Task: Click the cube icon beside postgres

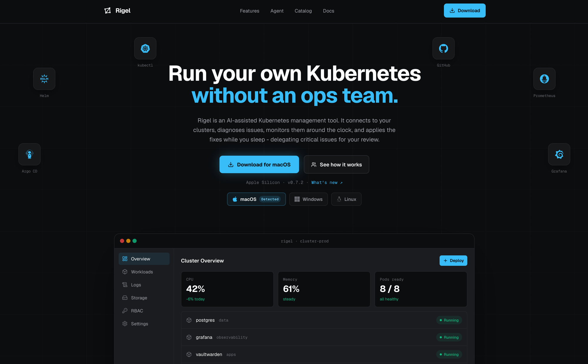Action: [189, 320]
